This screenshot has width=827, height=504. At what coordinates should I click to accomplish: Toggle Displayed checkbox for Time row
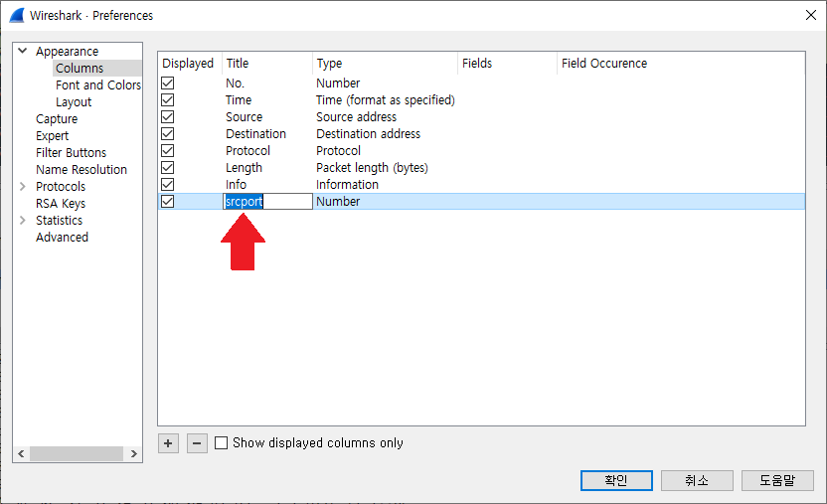pyautogui.click(x=168, y=99)
